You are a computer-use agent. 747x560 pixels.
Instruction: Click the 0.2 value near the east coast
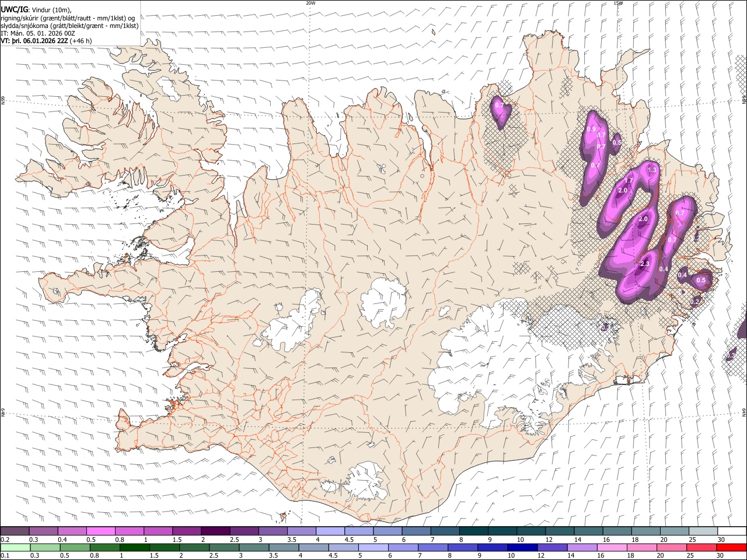point(695,302)
